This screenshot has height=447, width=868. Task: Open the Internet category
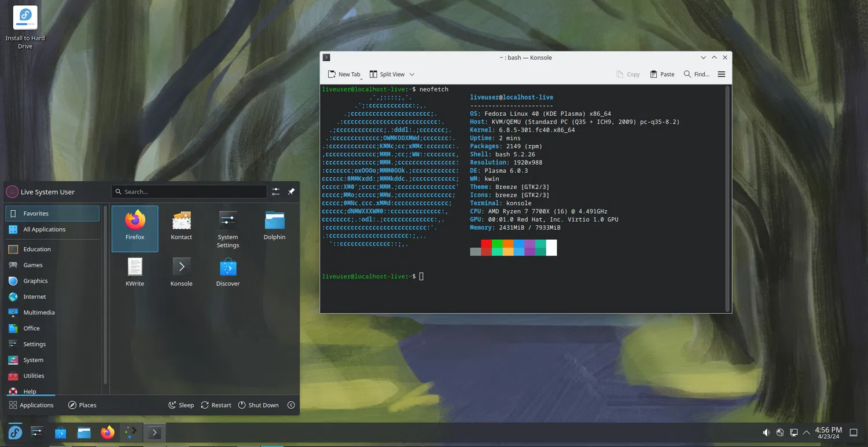click(53, 296)
